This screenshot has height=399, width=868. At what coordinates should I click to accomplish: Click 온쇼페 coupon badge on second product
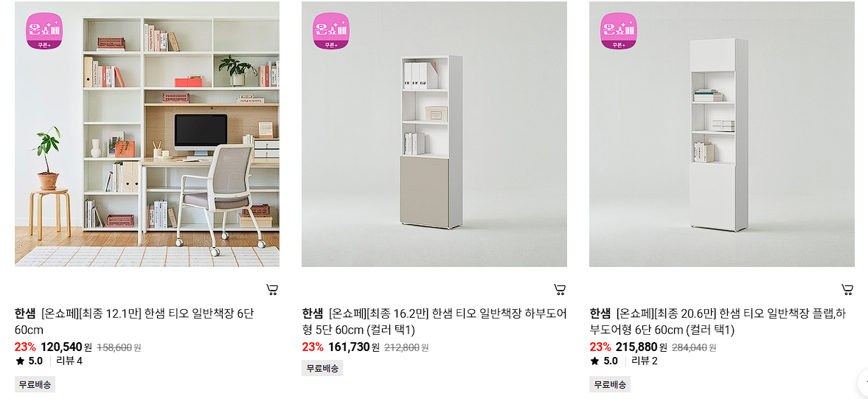tap(331, 31)
